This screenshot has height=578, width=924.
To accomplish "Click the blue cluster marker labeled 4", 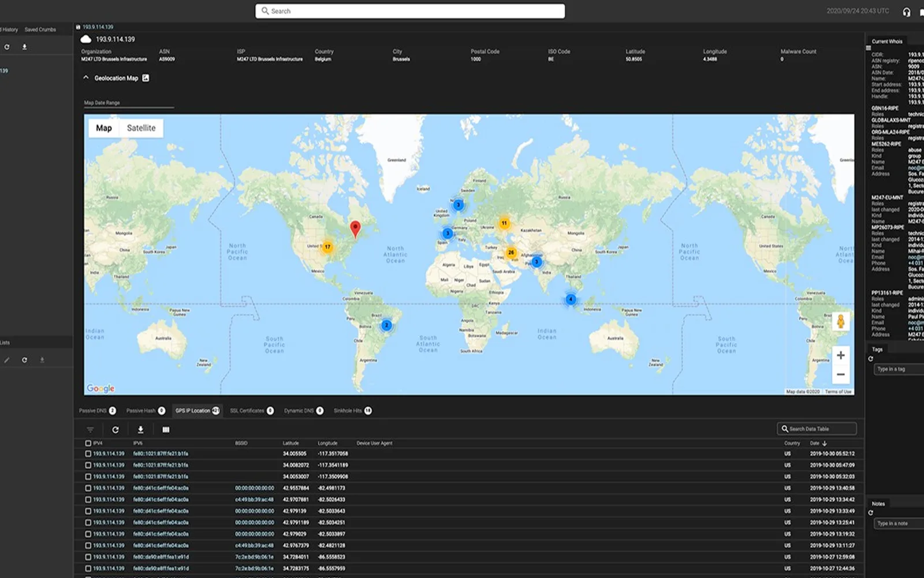I will pyautogui.click(x=571, y=299).
